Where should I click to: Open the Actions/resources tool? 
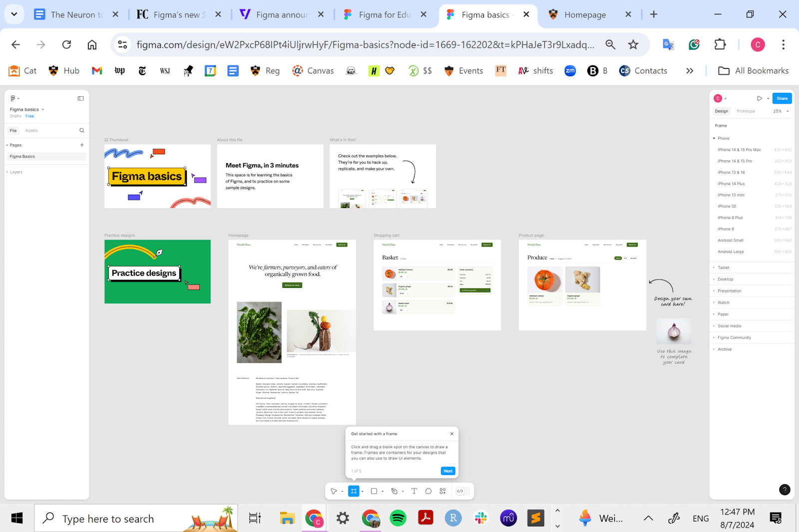(x=442, y=491)
